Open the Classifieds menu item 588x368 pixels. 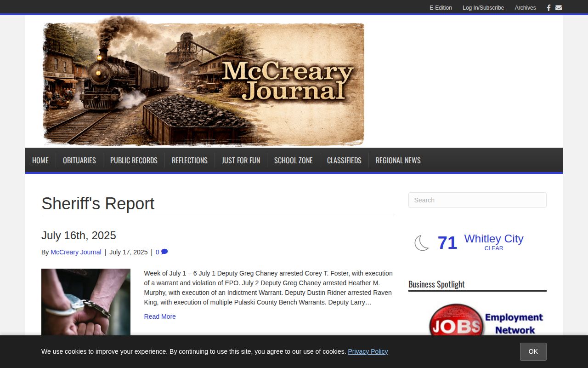tap(344, 160)
